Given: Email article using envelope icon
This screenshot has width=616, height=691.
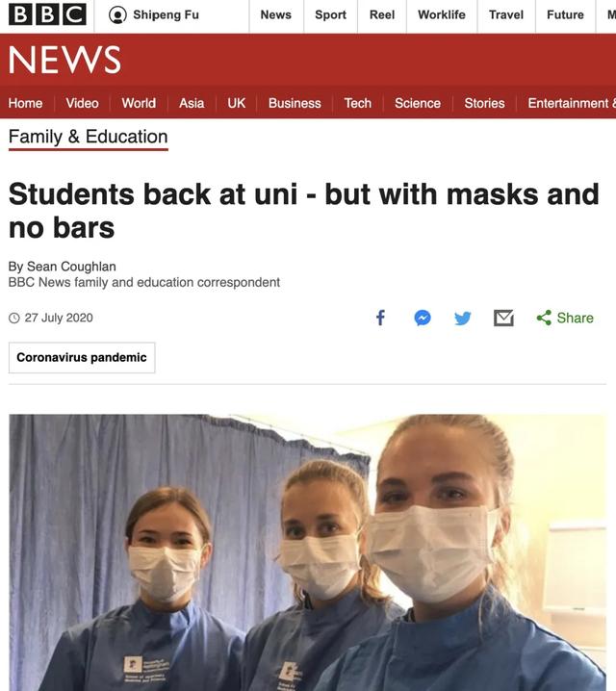Looking at the screenshot, I should tap(503, 318).
